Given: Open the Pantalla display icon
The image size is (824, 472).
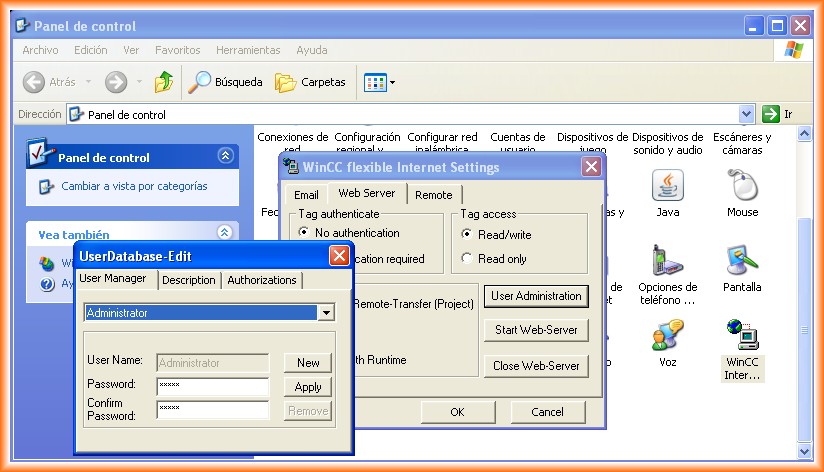Looking at the screenshot, I should pos(742,262).
